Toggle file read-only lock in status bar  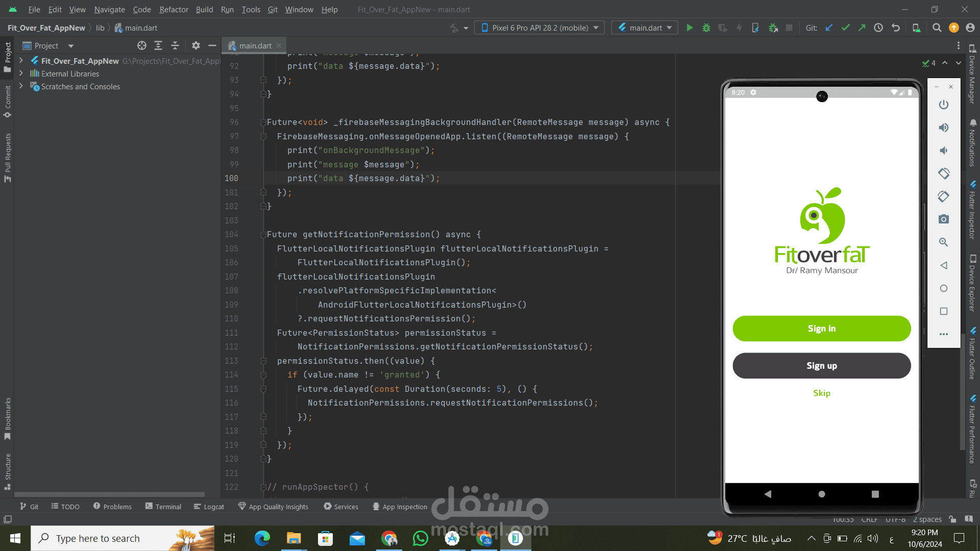(x=952, y=519)
